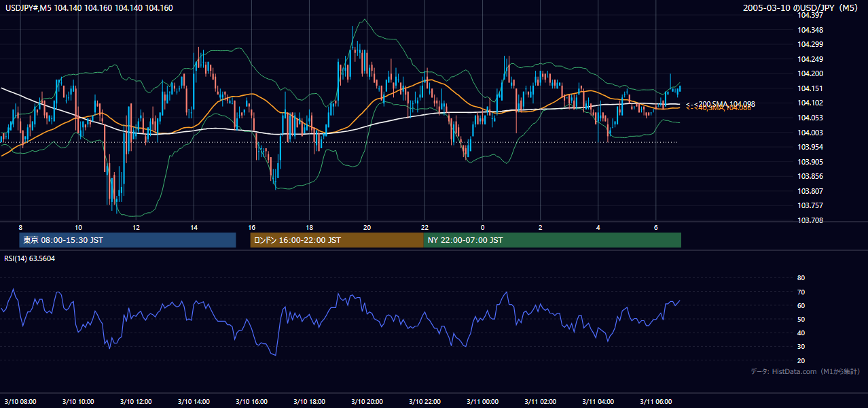The height and width of the screenshot is (408, 868).
Task: Click the bottom date label 3/10 20:00
Action: point(367,401)
